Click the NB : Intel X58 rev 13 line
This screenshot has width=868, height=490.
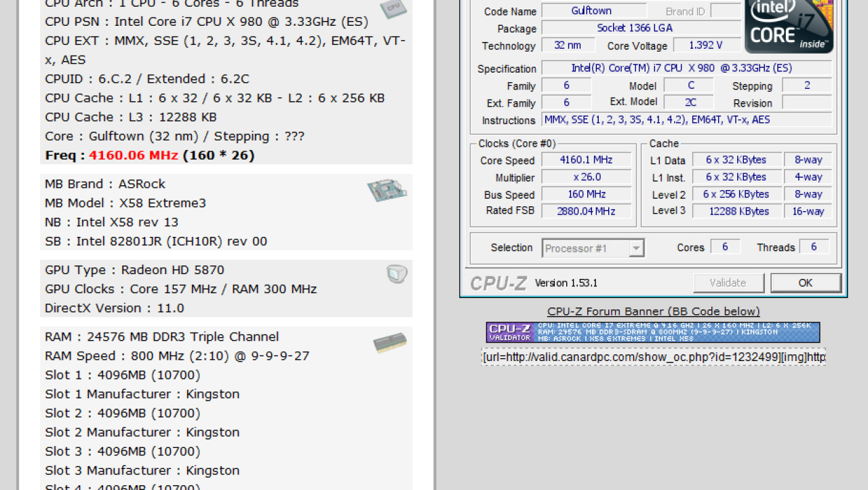(112, 222)
